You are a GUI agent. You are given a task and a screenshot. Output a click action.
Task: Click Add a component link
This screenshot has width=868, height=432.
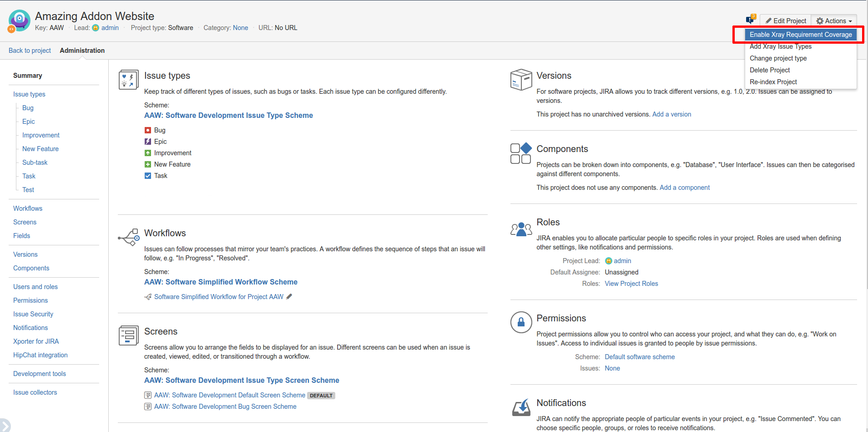685,188
